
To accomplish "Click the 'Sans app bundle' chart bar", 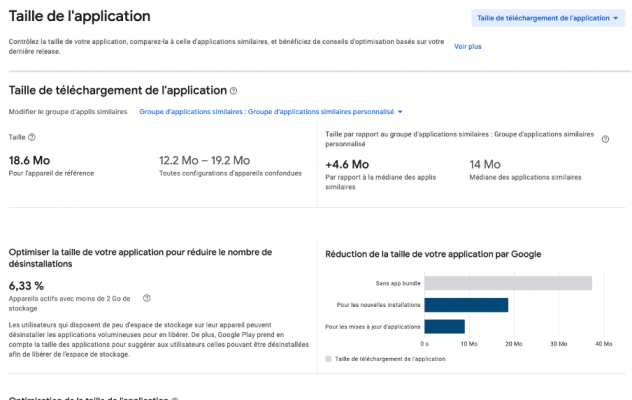I will [x=508, y=283].
